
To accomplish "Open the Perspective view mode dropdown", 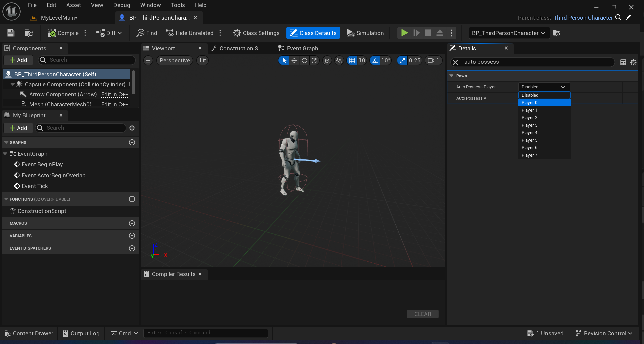I will 175,60.
